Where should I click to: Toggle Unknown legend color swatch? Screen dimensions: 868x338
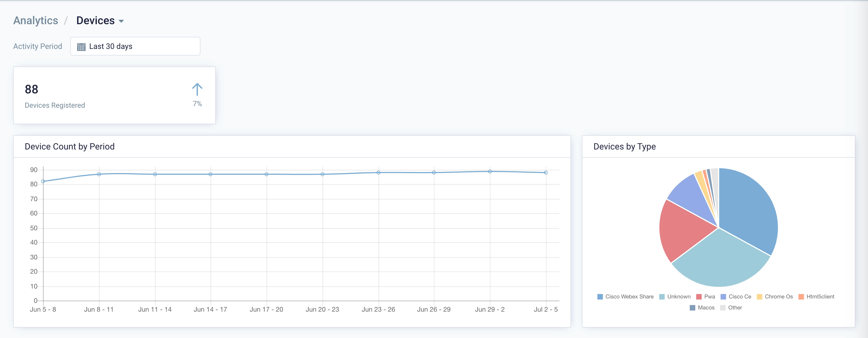(x=662, y=297)
